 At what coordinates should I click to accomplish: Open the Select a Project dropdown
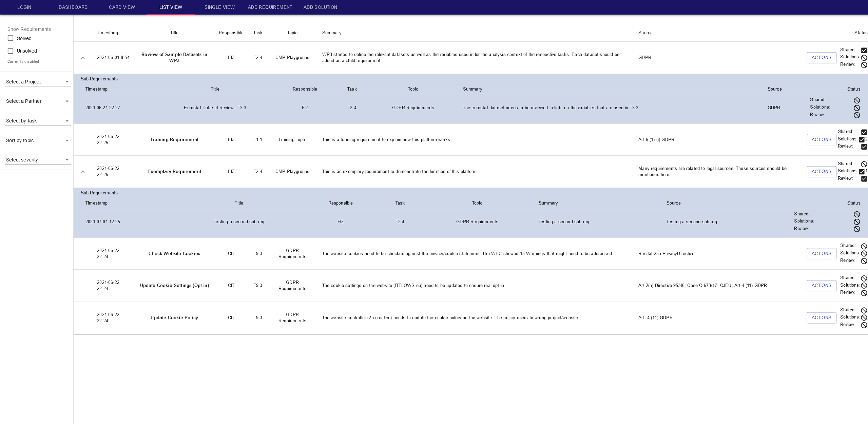(38, 82)
